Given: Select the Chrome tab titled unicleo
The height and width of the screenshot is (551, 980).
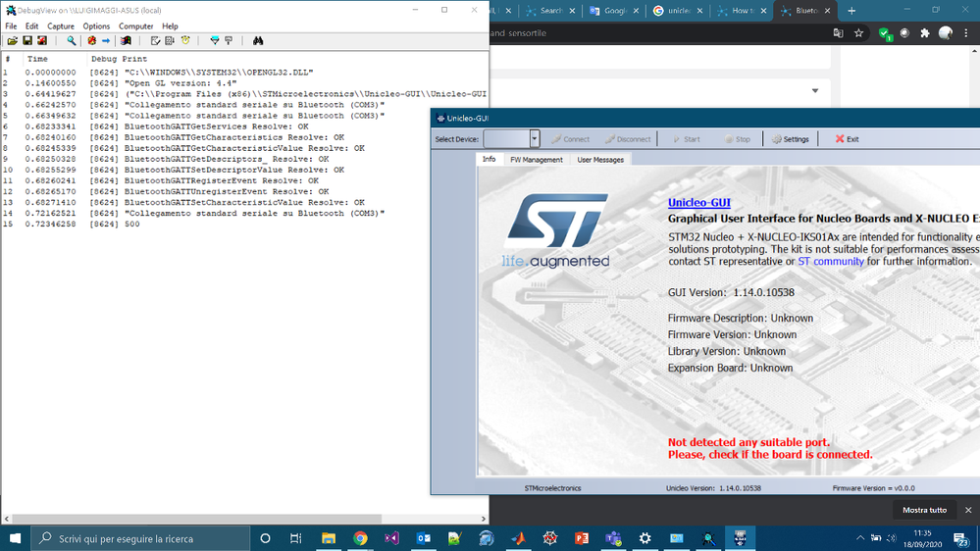Looking at the screenshot, I should click(678, 11).
